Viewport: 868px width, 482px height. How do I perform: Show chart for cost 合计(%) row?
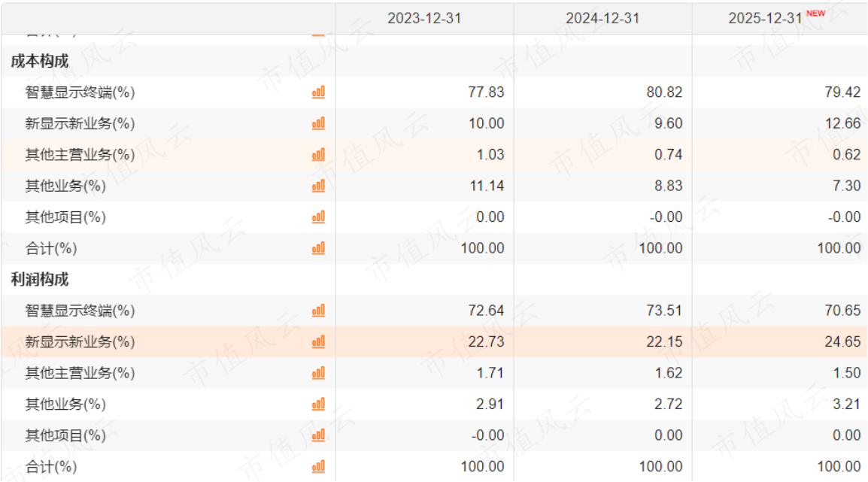point(318,248)
